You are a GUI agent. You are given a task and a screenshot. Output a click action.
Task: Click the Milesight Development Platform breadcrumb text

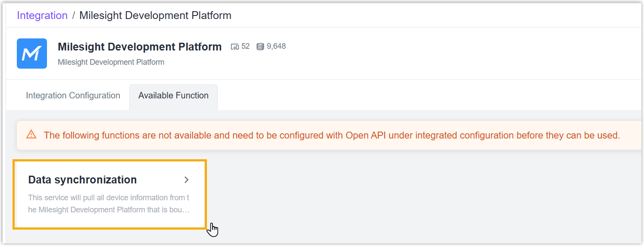pos(155,16)
